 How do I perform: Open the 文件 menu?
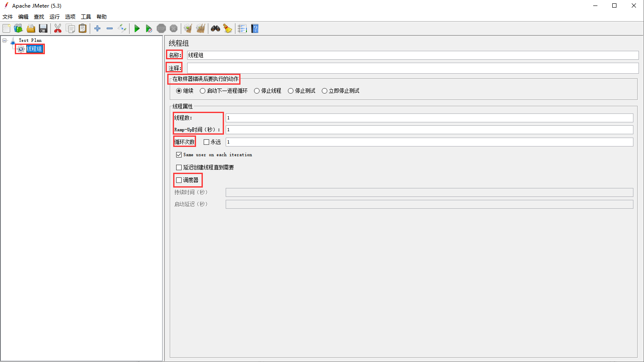coord(8,17)
